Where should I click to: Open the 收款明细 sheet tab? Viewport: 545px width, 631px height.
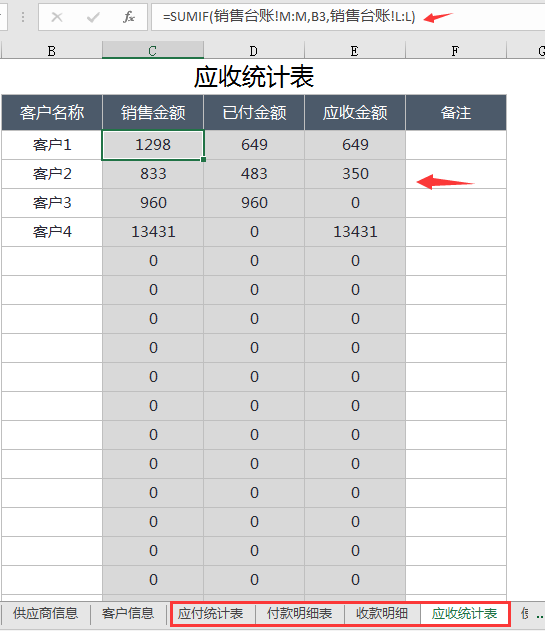click(x=382, y=614)
